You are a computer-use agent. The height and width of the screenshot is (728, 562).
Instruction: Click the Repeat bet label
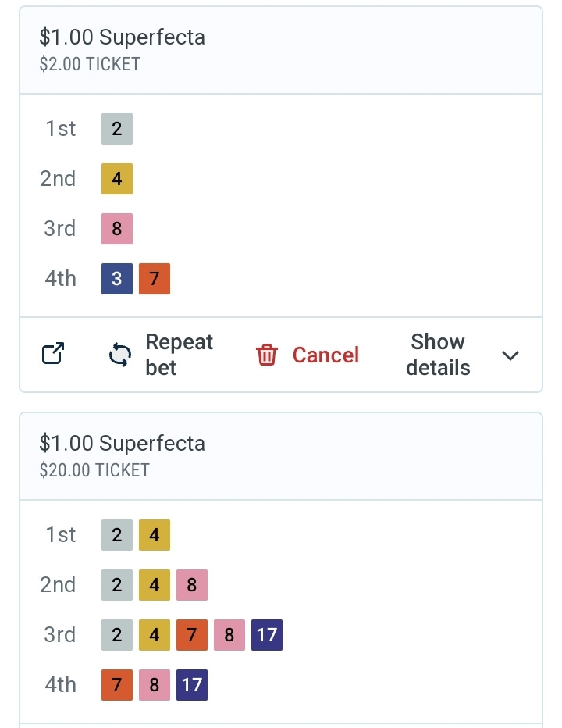tap(179, 355)
